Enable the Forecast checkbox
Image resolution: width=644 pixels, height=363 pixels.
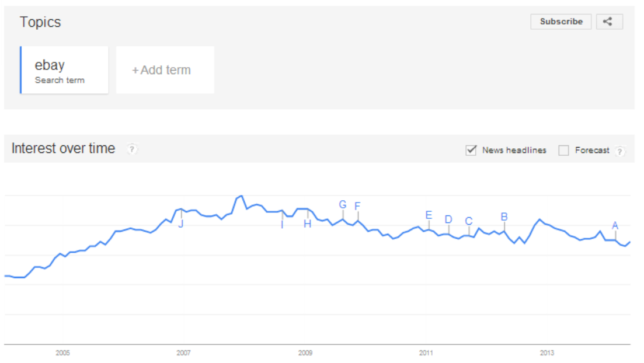pyautogui.click(x=563, y=151)
